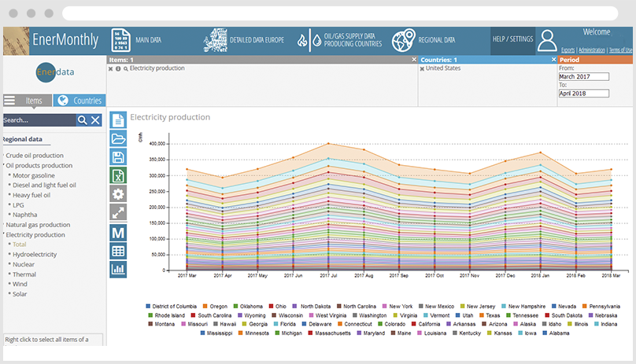Select the bar chart view icon
Image resolution: width=636 pixels, height=364 pixels.
point(118,269)
